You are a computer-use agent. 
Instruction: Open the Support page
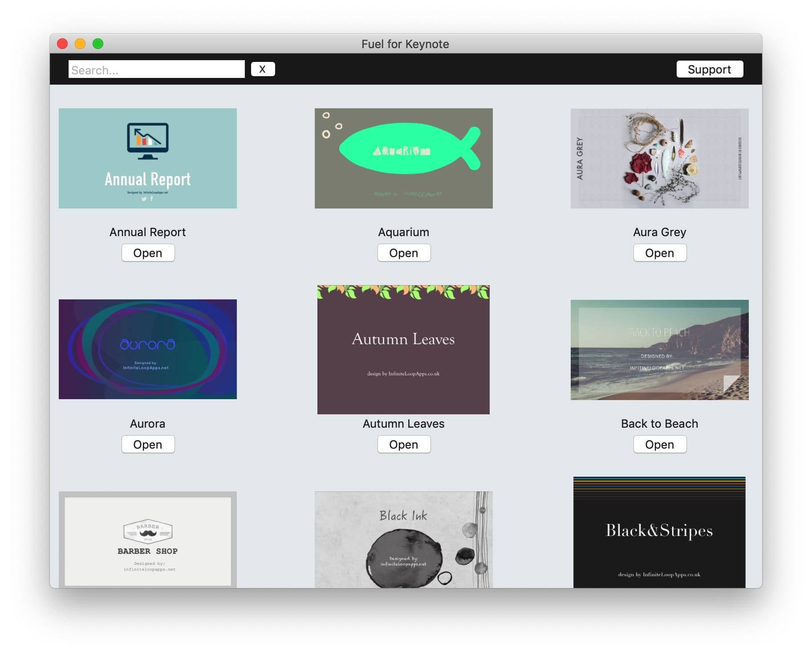(709, 69)
